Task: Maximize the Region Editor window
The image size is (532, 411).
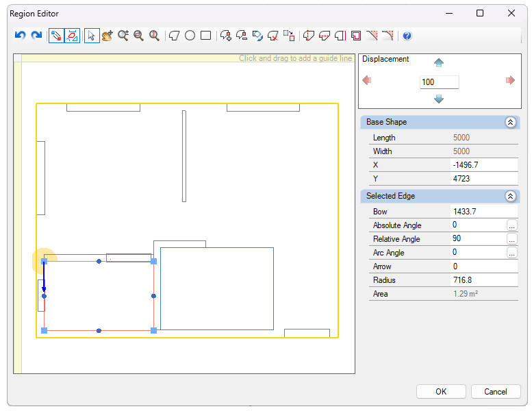Action: click(480, 13)
